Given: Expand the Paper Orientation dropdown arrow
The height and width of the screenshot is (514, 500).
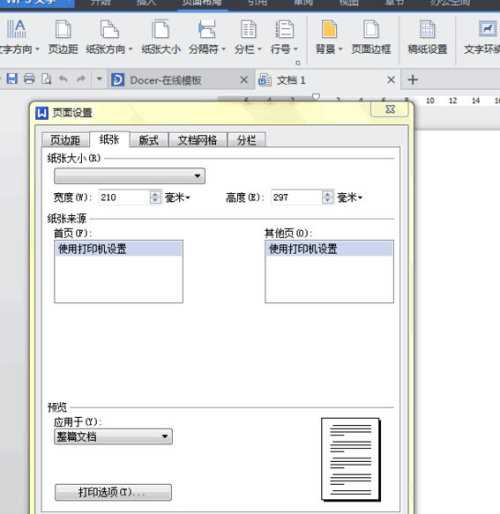Looking at the screenshot, I should [131, 49].
